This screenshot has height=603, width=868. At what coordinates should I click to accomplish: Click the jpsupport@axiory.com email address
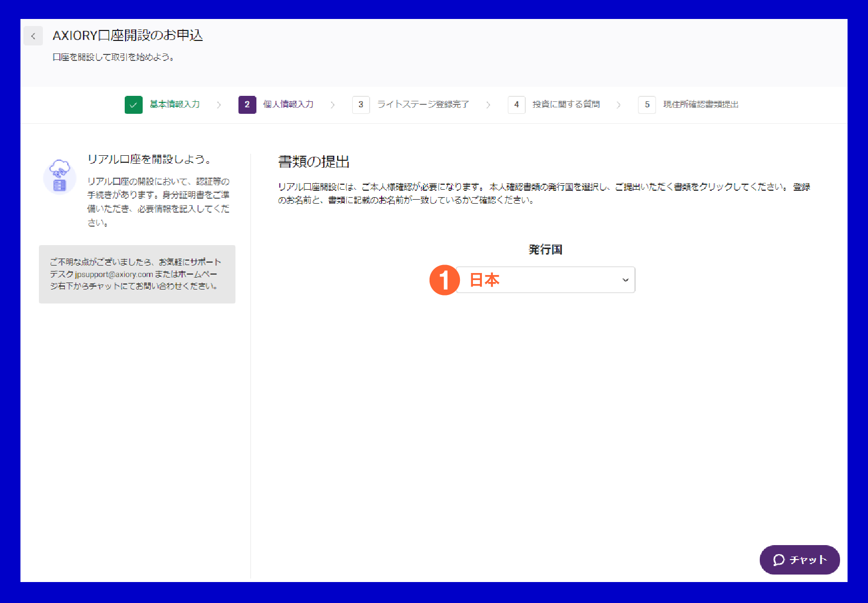pos(114,274)
